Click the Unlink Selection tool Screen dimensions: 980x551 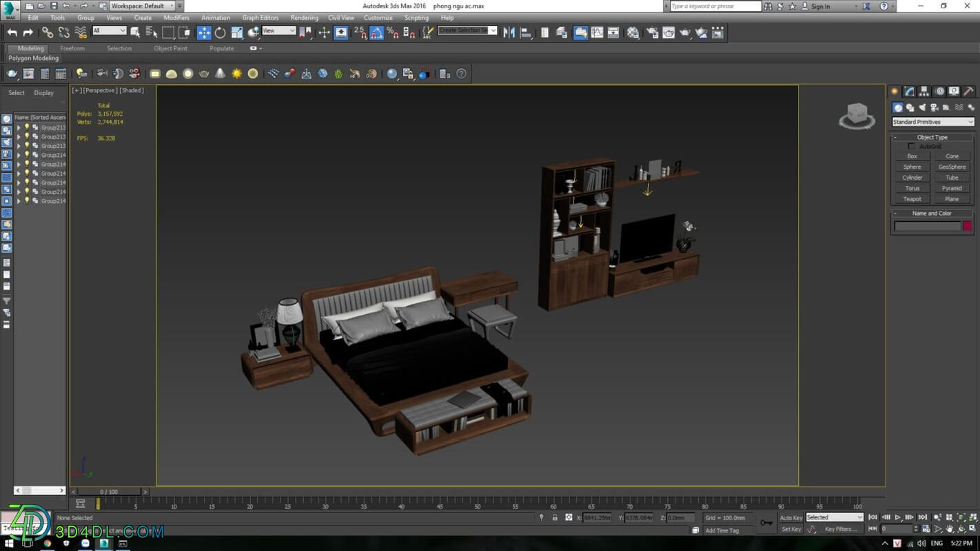tap(63, 32)
